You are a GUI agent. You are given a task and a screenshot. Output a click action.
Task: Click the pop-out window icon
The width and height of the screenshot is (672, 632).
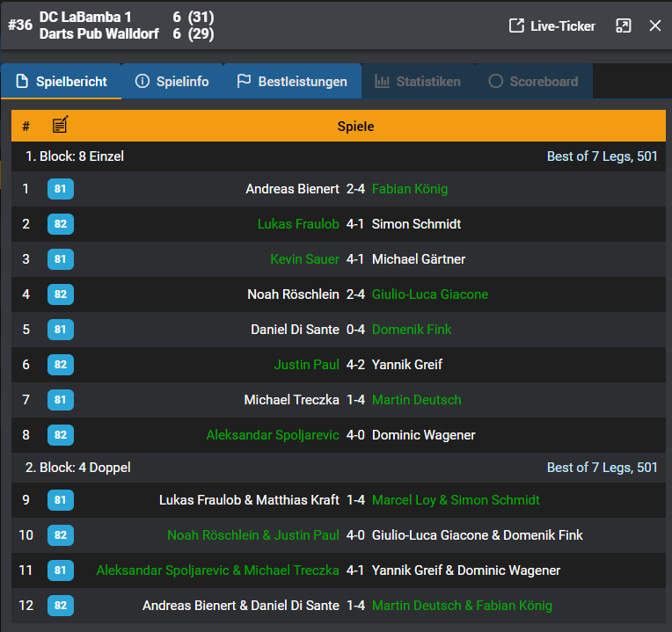point(624,26)
